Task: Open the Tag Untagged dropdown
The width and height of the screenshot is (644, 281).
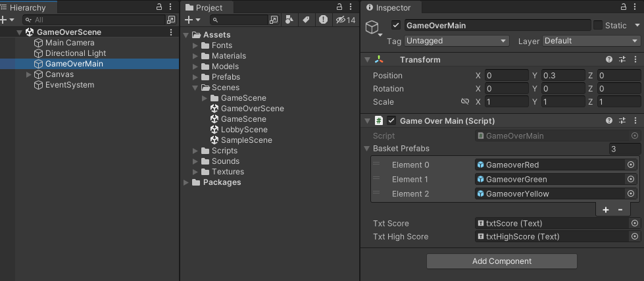Action: (x=457, y=41)
